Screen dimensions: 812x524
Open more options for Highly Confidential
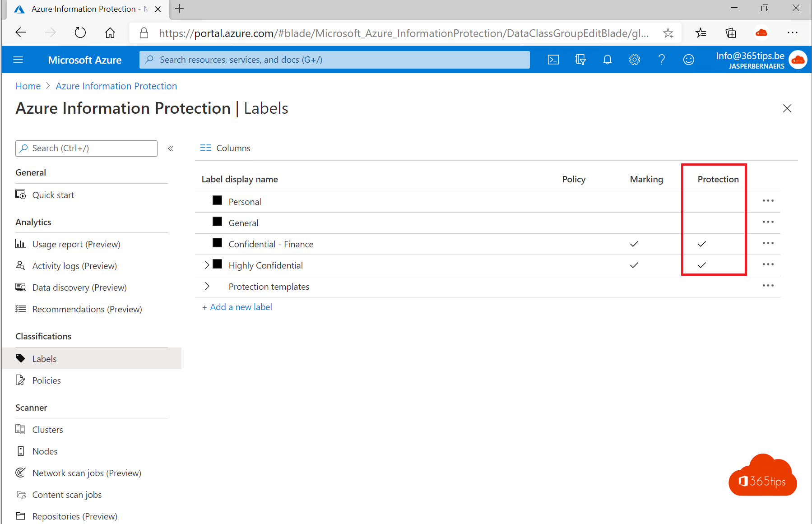pos(768,264)
